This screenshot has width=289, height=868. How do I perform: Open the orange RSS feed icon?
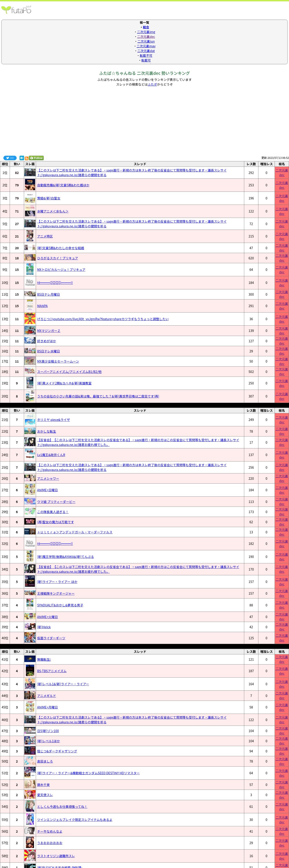tap(27, 158)
